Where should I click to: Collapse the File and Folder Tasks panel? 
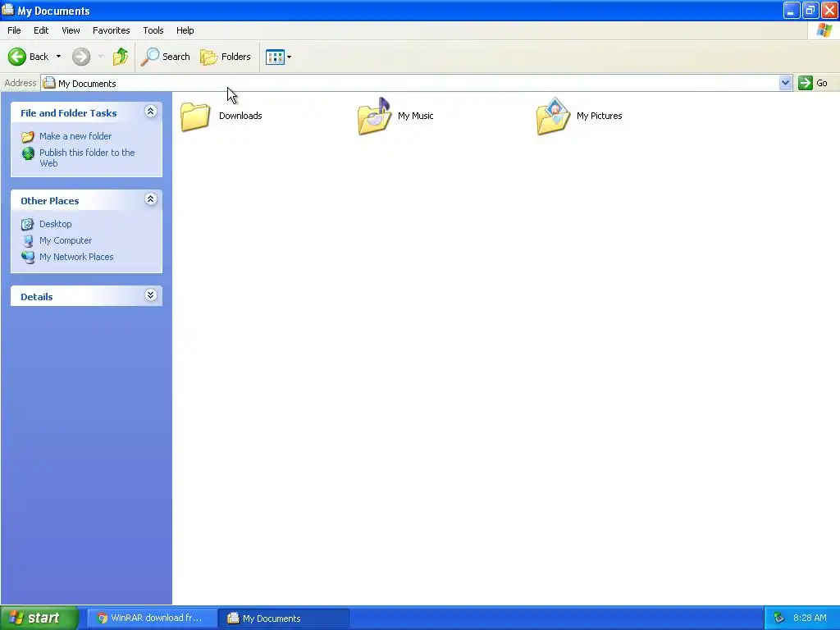tap(151, 112)
